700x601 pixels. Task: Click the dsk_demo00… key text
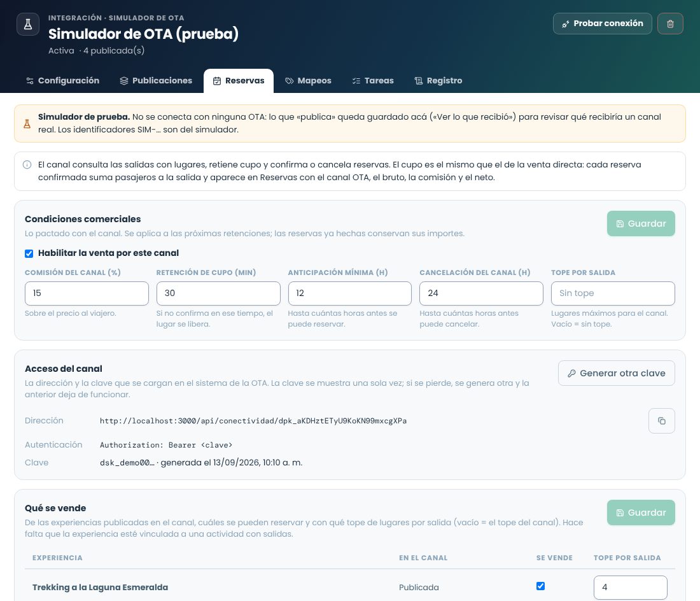click(x=127, y=463)
